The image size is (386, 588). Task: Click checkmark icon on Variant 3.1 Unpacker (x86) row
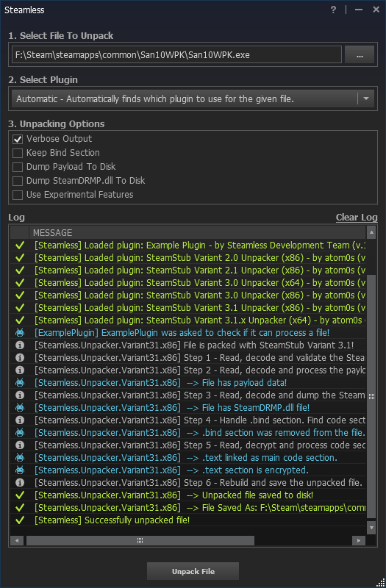(x=20, y=307)
